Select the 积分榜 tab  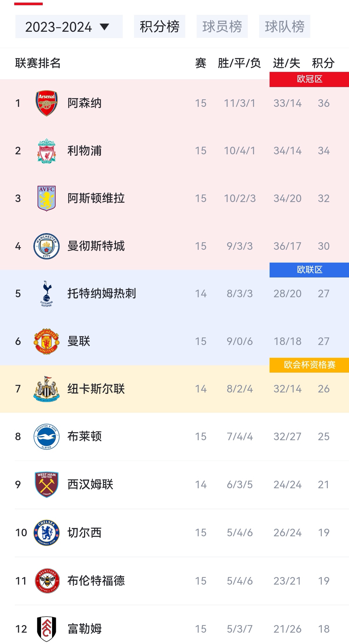[159, 27]
